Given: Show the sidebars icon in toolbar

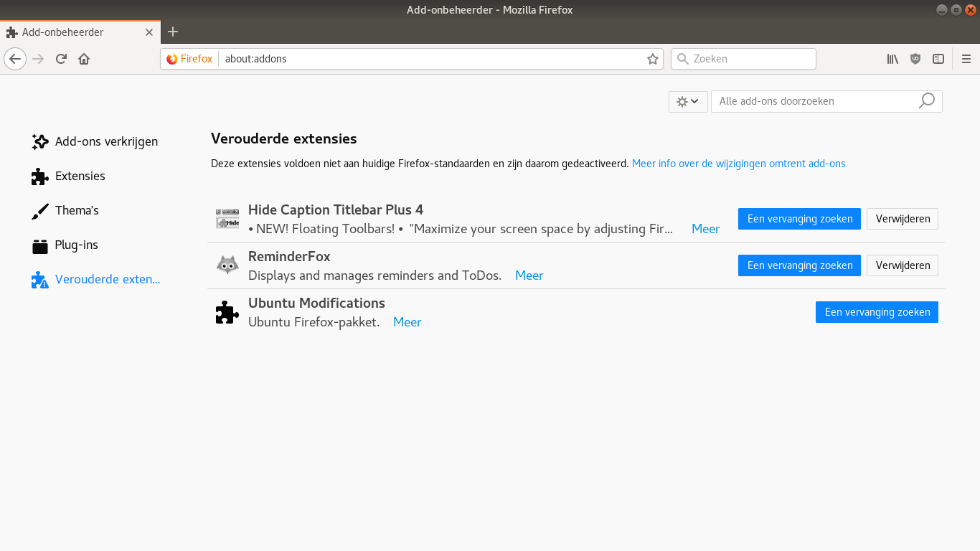Looking at the screenshot, I should point(938,59).
